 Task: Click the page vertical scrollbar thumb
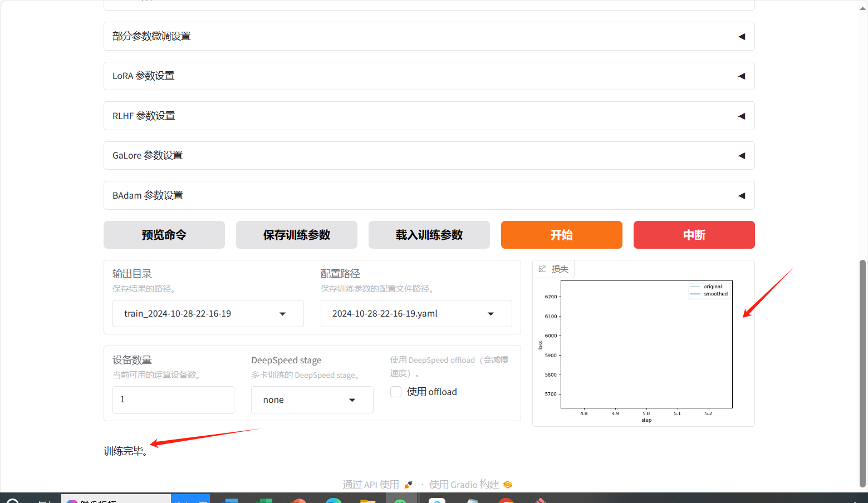point(862,373)
